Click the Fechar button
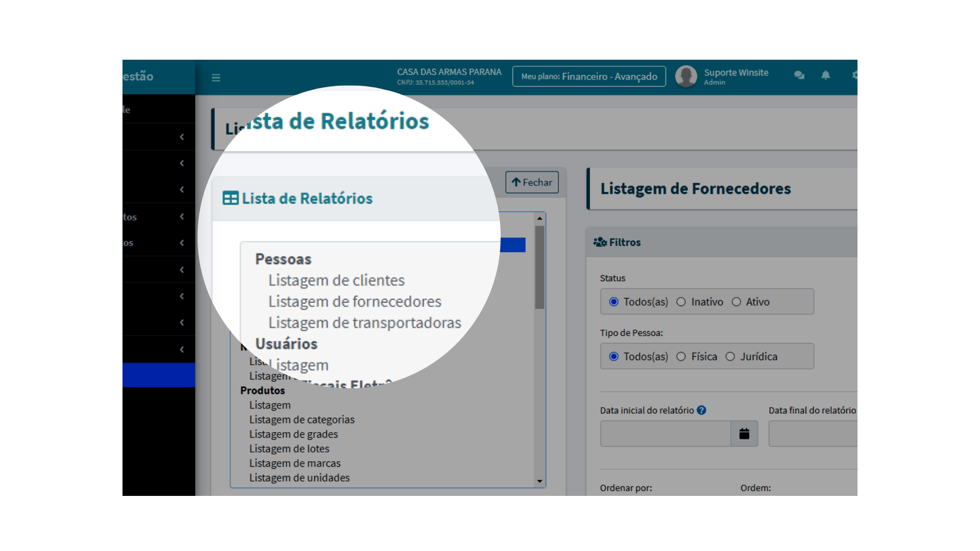Viewport: 980px width, 551px height. (532, 182)
